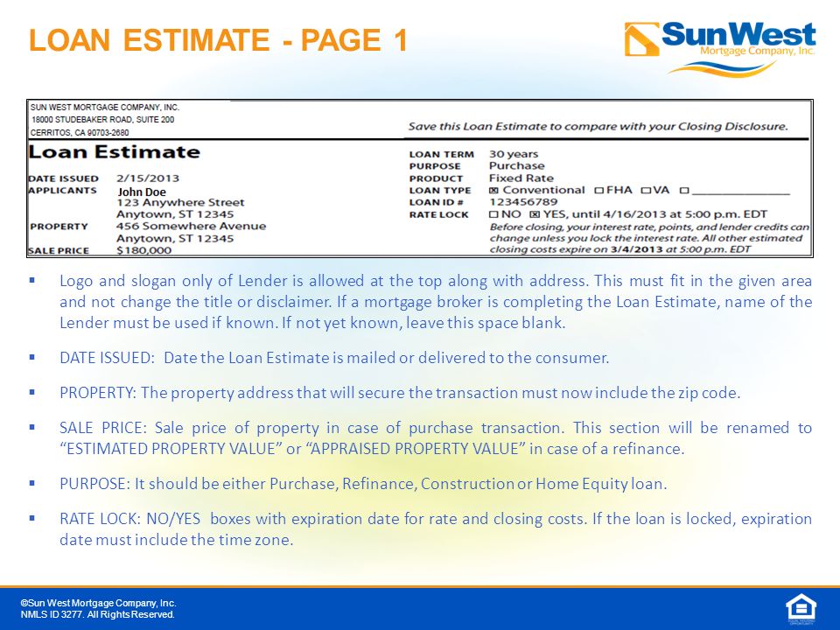
Task: Click 'NMLS ID 3277. All Rights Reserved.' footer
Action: pyautogui.click(x=97, y=614)
